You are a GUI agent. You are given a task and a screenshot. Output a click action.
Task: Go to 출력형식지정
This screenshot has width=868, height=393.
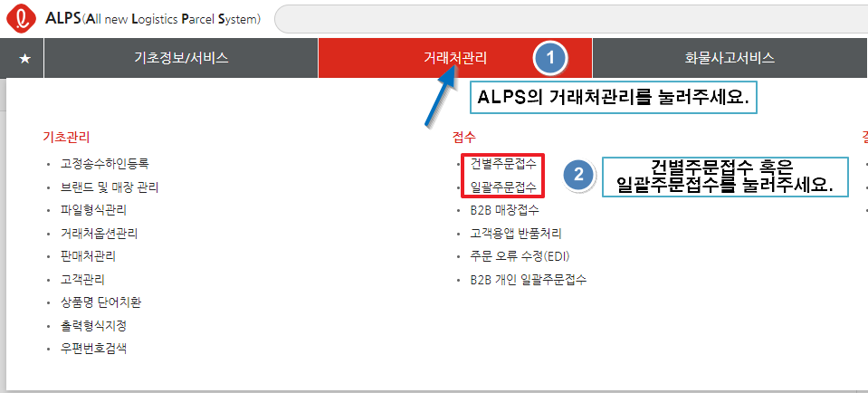point(93,325)
